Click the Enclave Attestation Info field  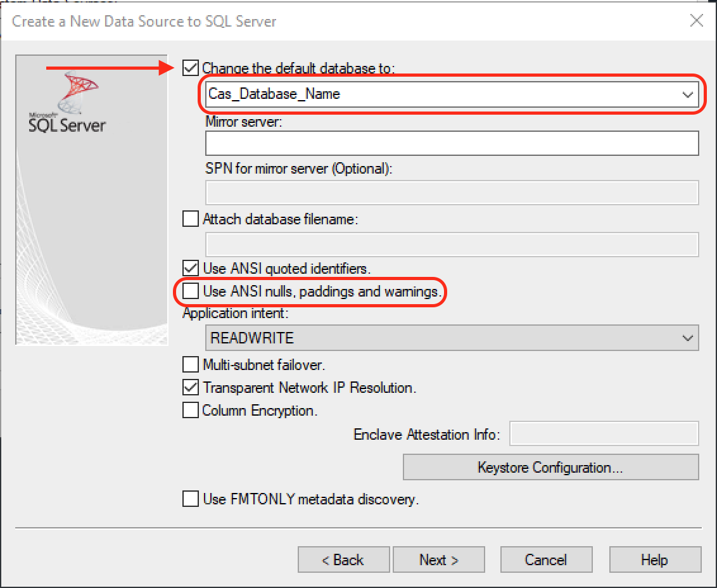click(604, 434)
